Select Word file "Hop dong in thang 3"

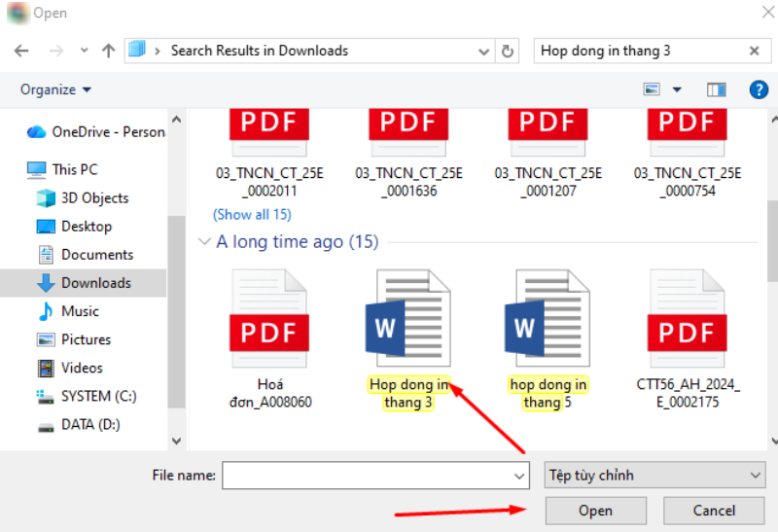[x=408, y=340]
